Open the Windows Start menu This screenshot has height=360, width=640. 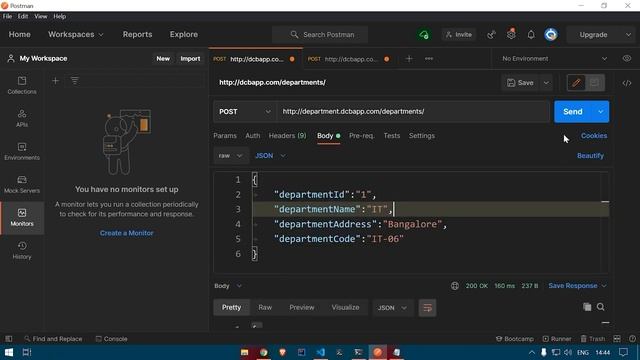click(9, 352)
